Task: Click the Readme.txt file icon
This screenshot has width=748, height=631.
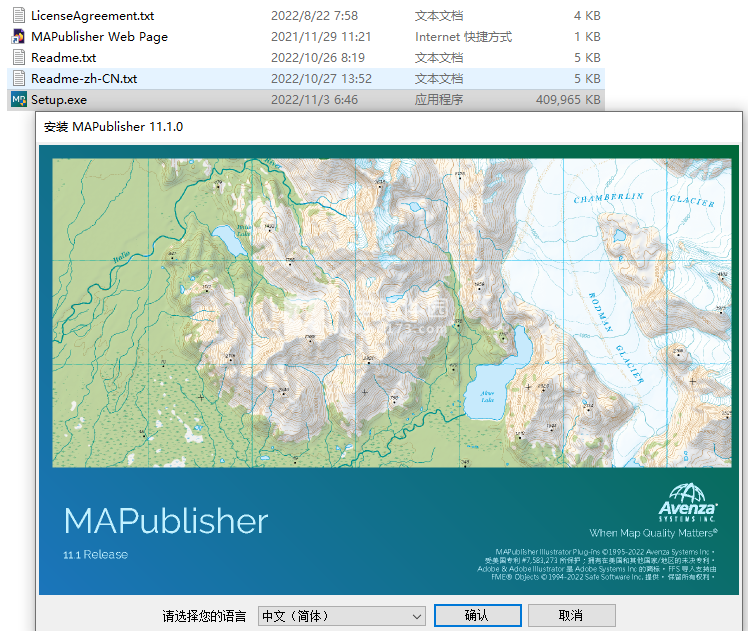Action: click(19, 58)
